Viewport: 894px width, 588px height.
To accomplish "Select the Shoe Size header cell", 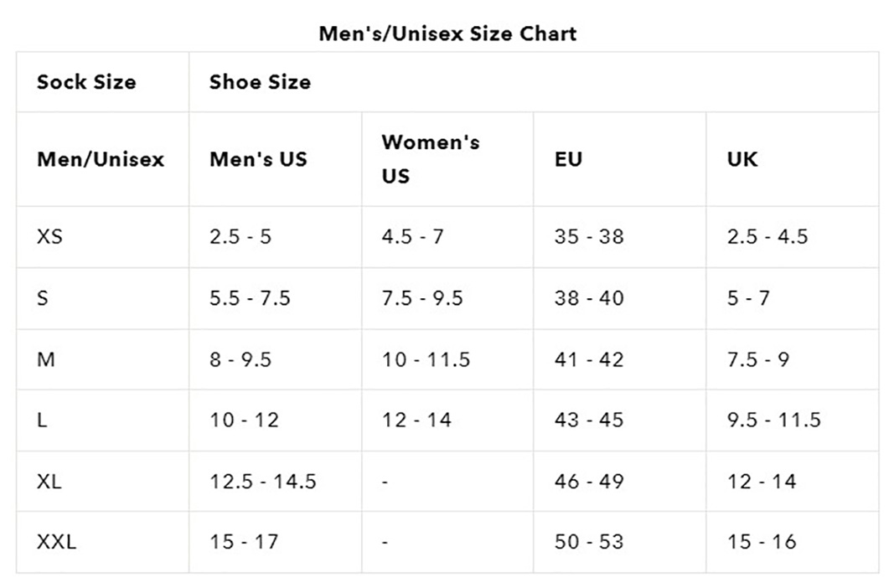I will click(535, 82).
